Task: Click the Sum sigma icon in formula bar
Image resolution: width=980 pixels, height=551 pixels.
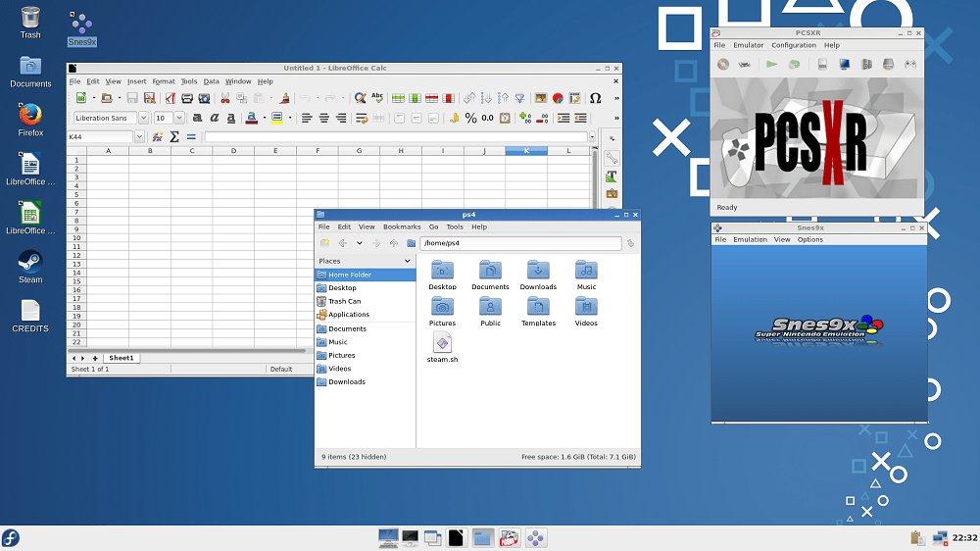Action: 174,136
